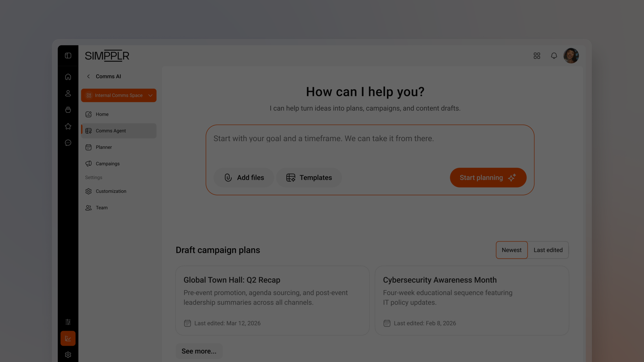Open the notifications bell
This screenshot has height=362, width=644.
coord(554,56)
